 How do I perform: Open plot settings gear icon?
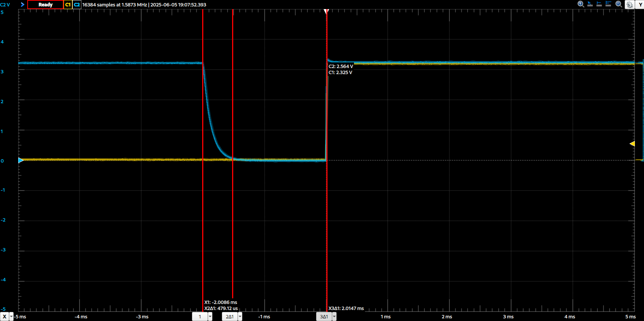click(x=630, y=5)
